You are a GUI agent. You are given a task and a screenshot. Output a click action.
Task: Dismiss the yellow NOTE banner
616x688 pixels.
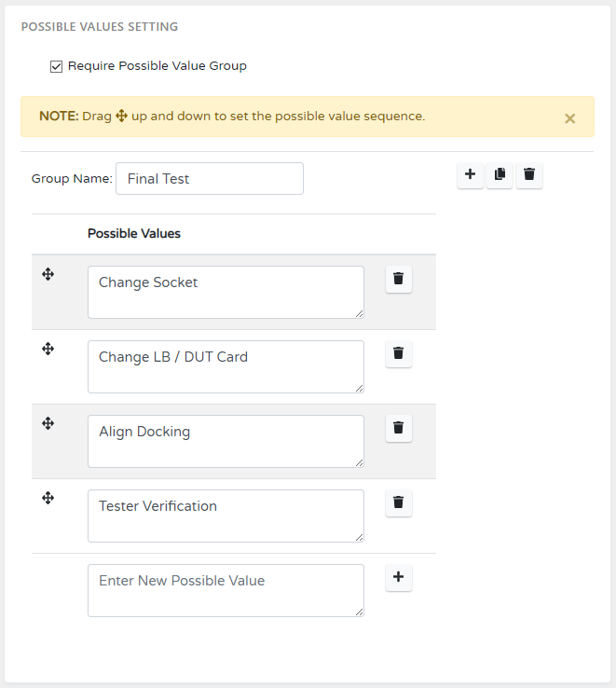(570, 118)
